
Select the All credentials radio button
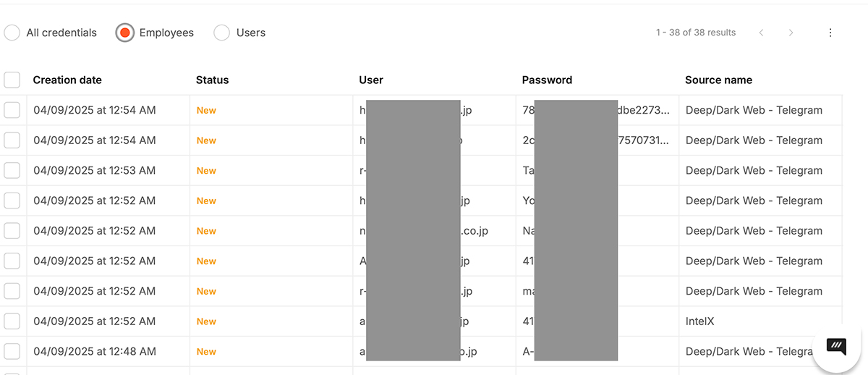pyautogui.click(x=12, y=33)
